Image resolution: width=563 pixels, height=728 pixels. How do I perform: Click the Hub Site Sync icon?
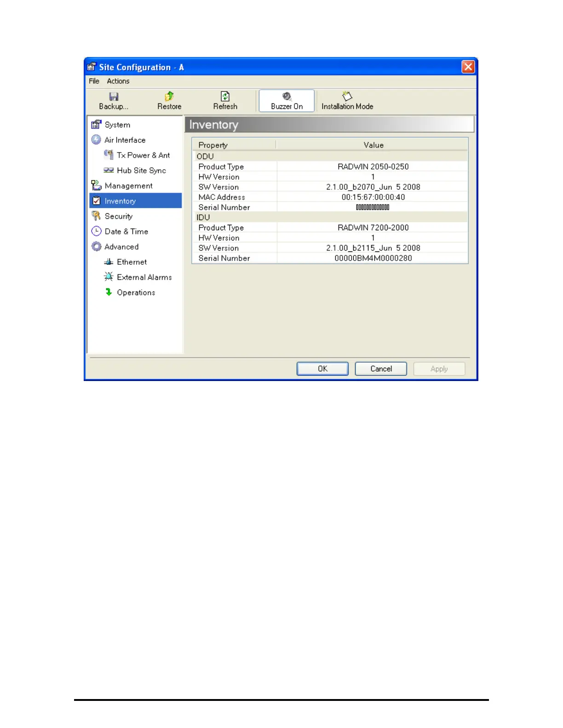pos(109,170)
